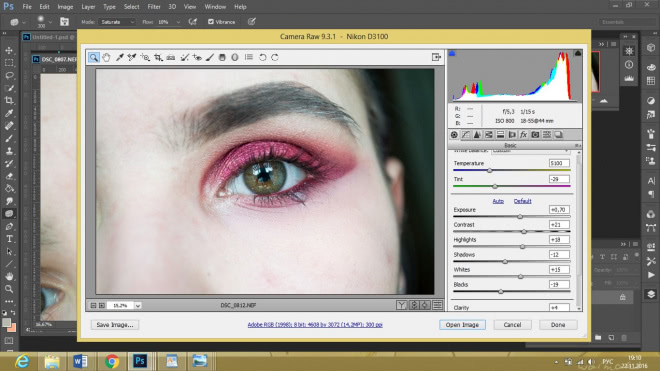The height and width of the screenshot is (371, 660).
Task: Toggle the Vibrance checkbox in options bar
Action: 211,22
